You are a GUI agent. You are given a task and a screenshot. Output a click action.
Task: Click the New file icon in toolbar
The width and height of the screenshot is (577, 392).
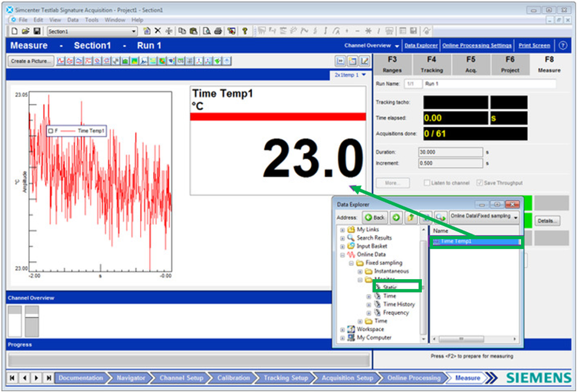[15, 31]
